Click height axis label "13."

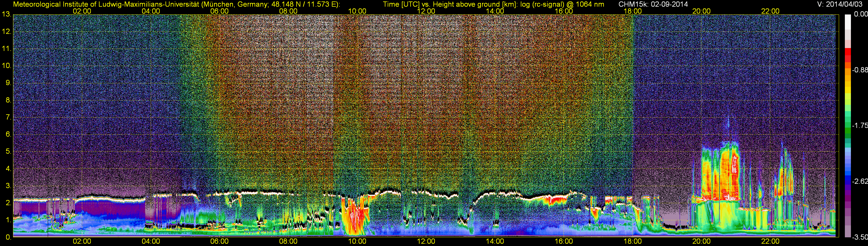point(7,14)
